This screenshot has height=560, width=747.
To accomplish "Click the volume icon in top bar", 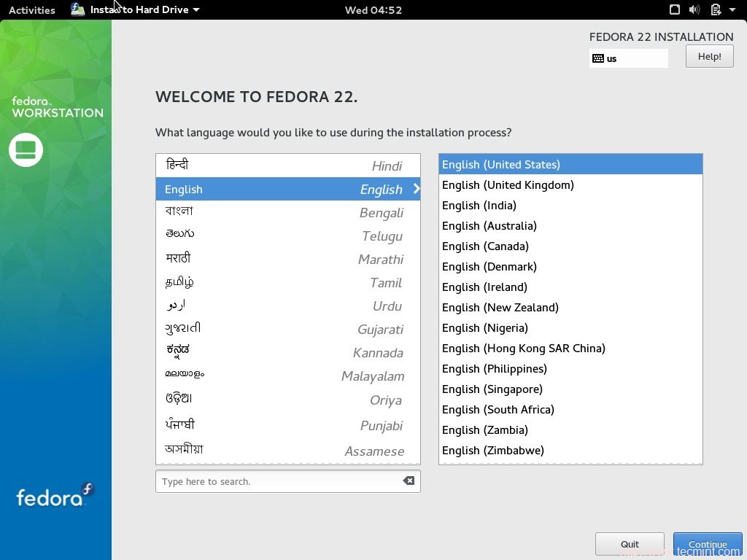I will 692,9.
